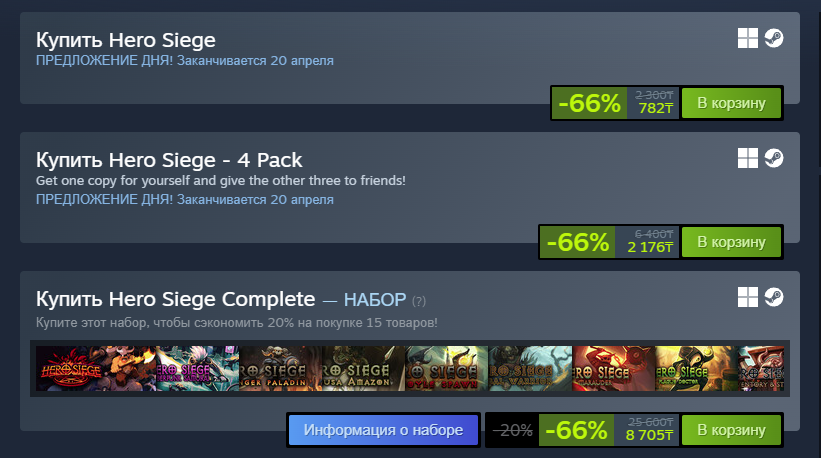The width and height of the screenshot is (821, 458).
Task: Click the (?) help icon beside НАБОР
Action: click(x=419, y=301)
